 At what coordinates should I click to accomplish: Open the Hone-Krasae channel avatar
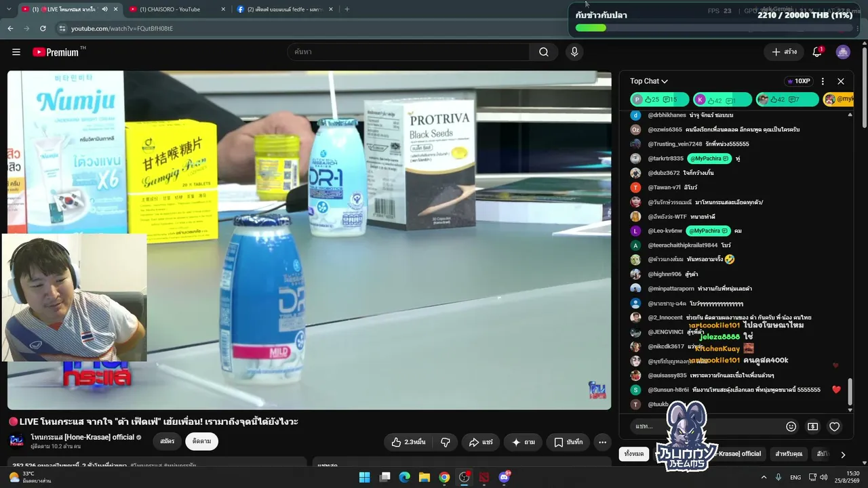click(x=17, y=441)
